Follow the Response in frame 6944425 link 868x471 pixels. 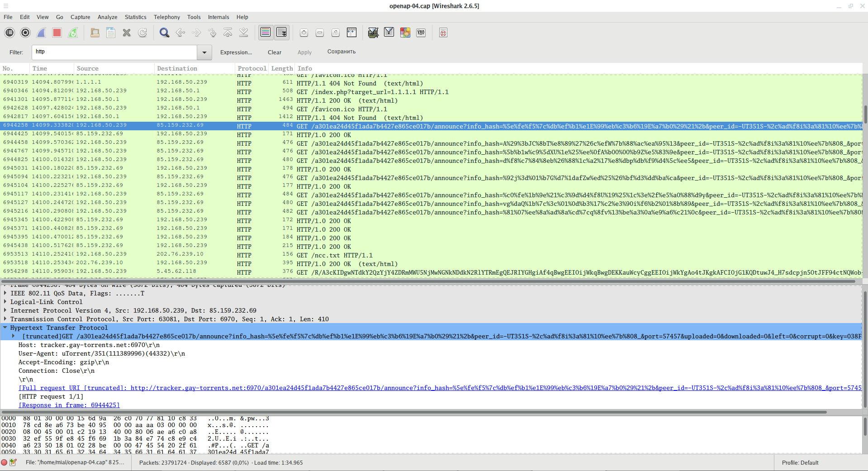[x=69, y=405]
